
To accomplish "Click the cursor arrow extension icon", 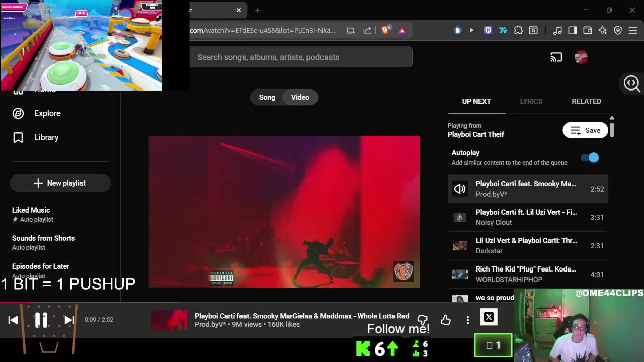I will point(472,30).
